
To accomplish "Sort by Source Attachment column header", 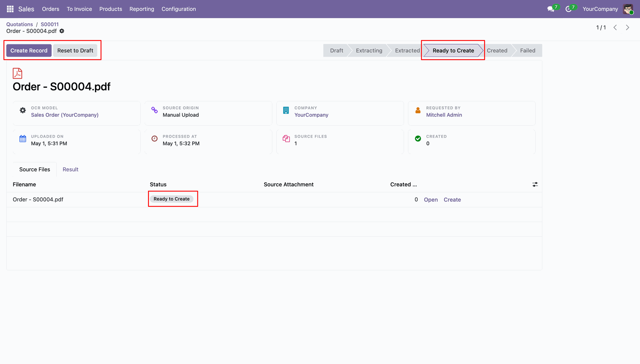I will click(x=289, y=185).
